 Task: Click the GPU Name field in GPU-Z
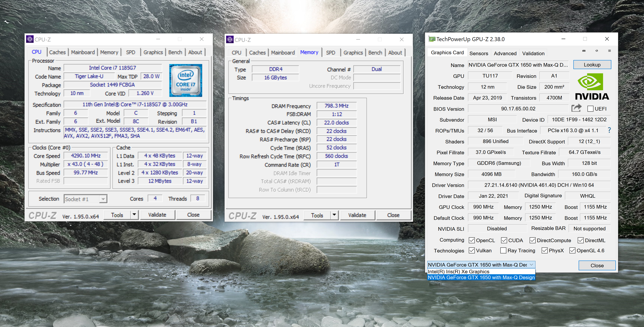(x=518, y=65)
